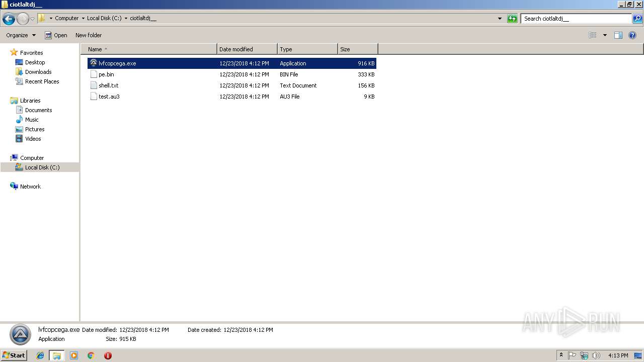Click the search magnifier icon
The image size is (644, 362).
tap(637, 19)
